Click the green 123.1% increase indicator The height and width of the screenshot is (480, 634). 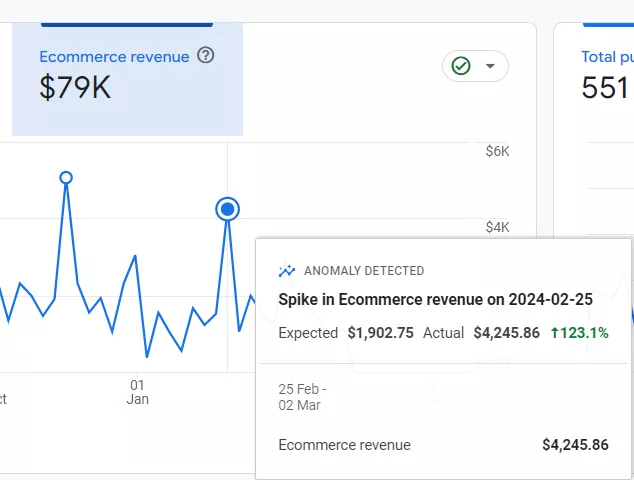click(x=579, y=333)
